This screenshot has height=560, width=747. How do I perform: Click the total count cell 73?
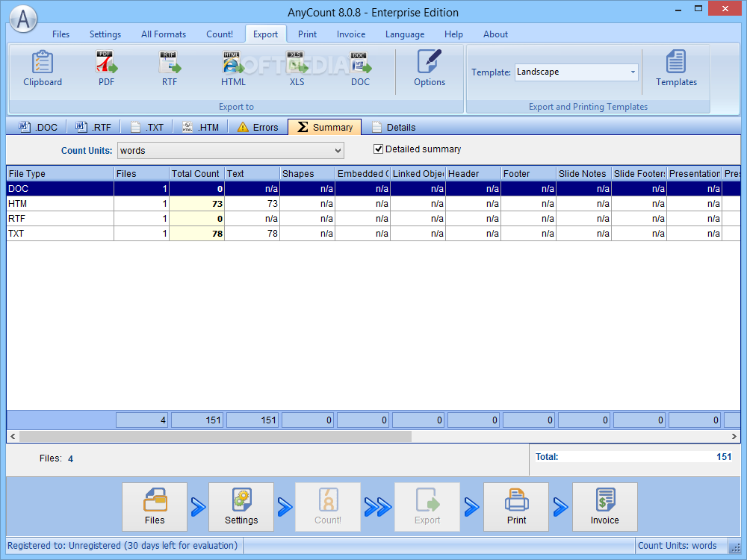point(196,203)
